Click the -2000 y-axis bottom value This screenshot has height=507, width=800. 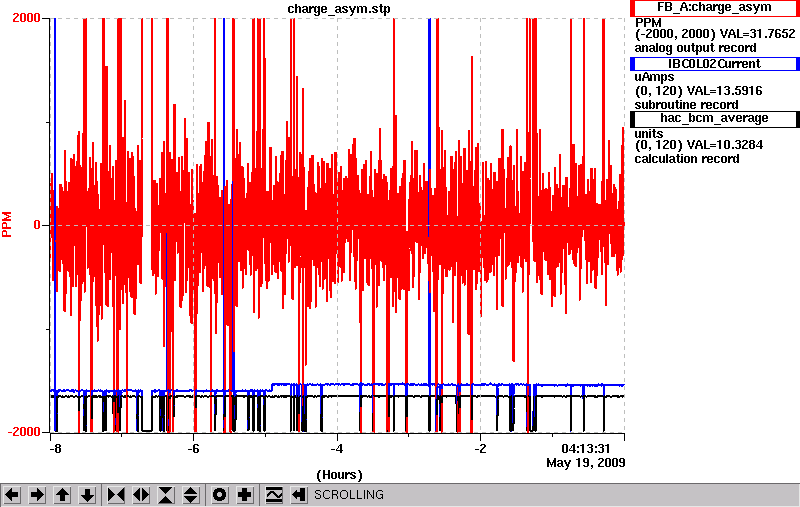coord(23,432)
